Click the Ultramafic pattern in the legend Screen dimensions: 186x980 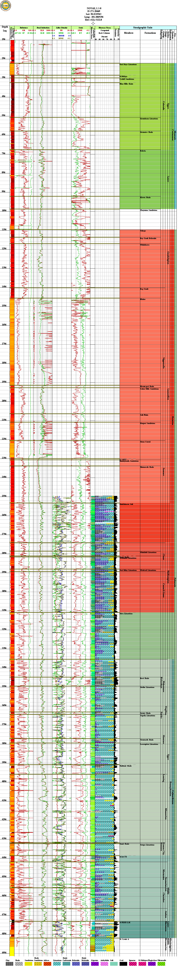161,964
